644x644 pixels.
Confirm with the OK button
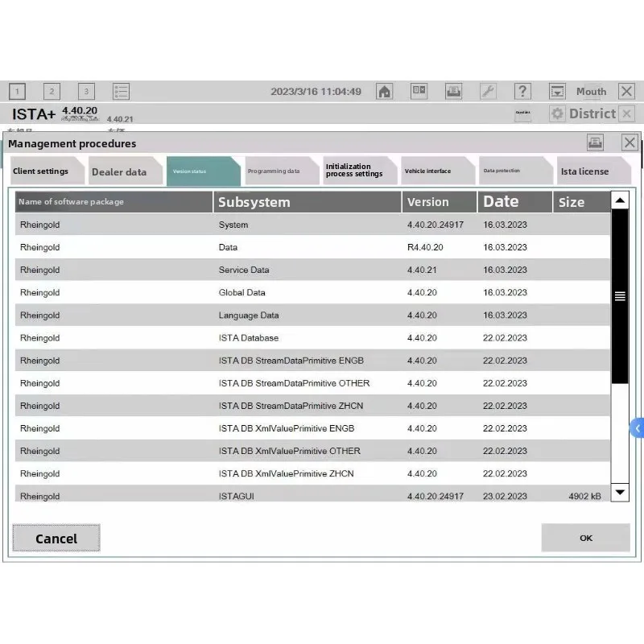point(586,538)
